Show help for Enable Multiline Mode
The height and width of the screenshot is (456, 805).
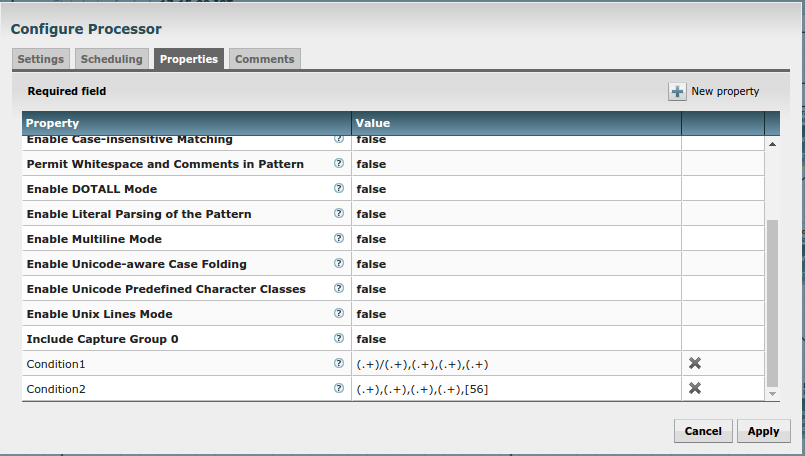338,239
